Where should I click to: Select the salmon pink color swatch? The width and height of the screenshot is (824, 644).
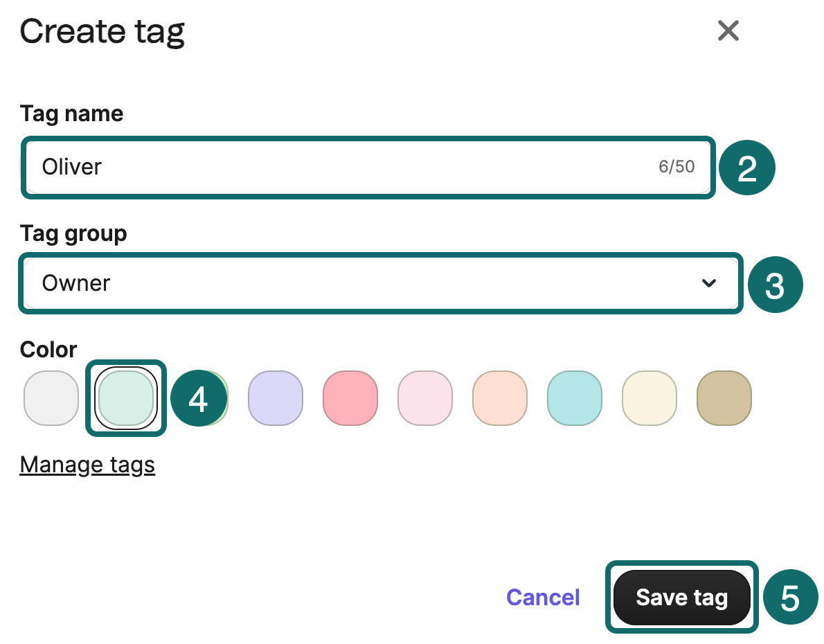[x=350, y=397]
